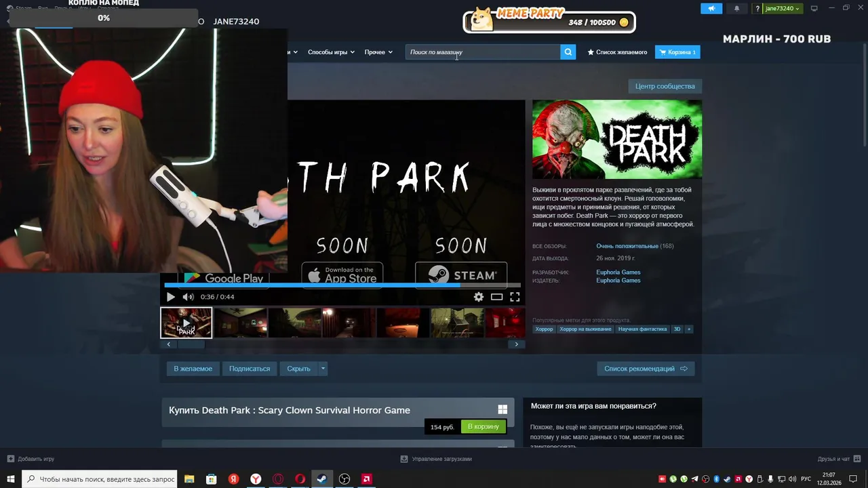The width and height of the screenshot is (868, 488).
Task: Click green В корзину add button
Action: [484, 426]
